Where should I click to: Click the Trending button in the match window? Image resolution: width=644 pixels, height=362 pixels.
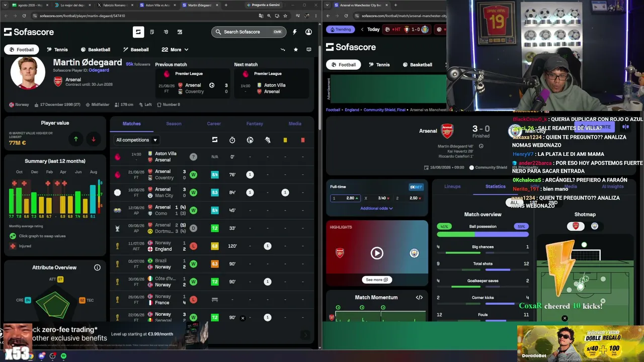pyautogui.click(x=341, y=29)
